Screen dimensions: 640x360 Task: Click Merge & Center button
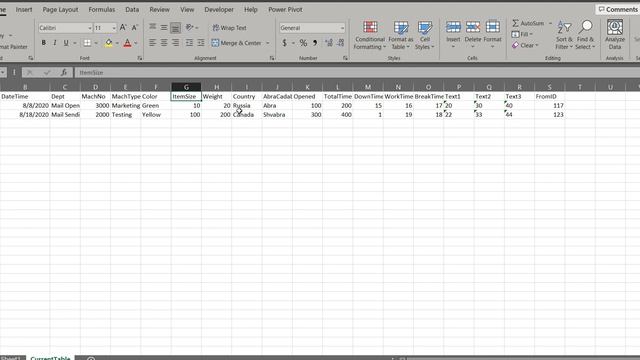tap(237, 43)
